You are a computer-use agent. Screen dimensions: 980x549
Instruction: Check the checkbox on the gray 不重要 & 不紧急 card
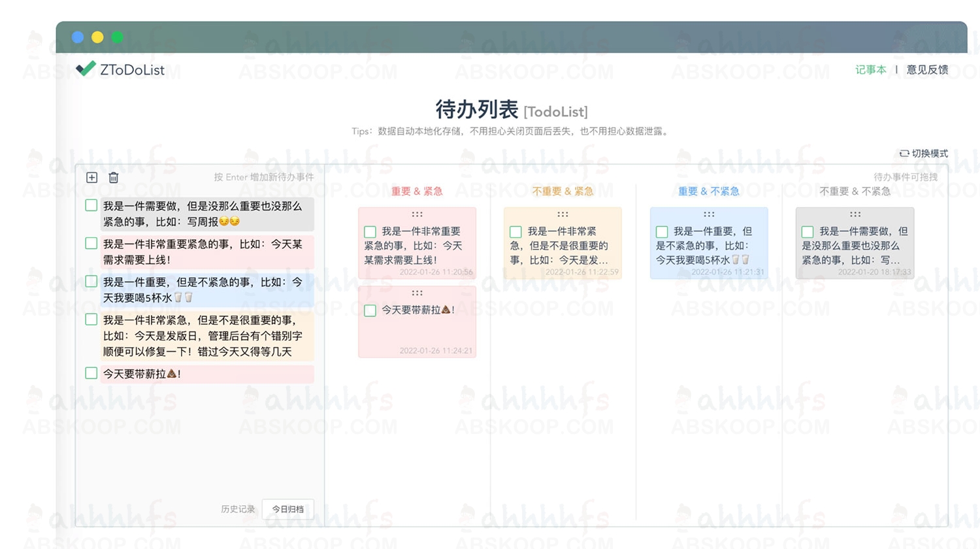809,231
